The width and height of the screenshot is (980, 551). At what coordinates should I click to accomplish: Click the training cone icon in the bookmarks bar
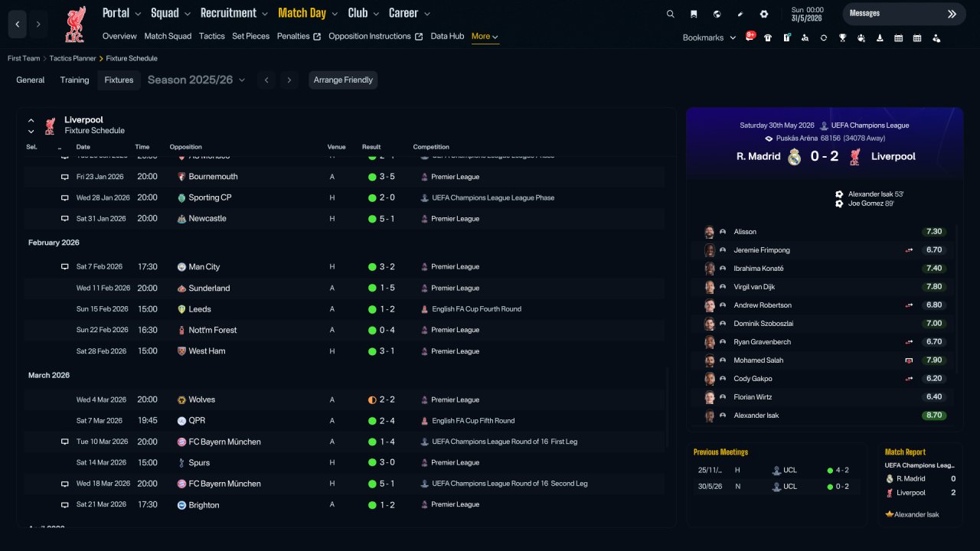880,37
